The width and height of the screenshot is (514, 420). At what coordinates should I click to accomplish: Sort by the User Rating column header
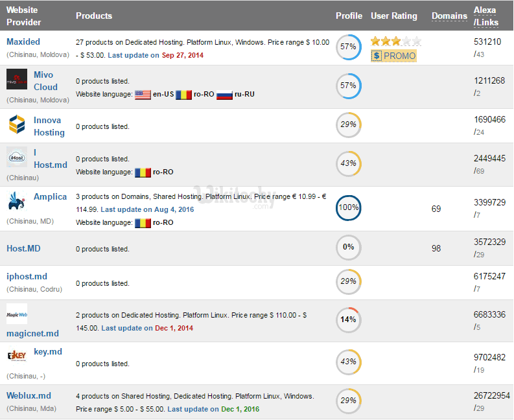pyautogui.click(x=395, y=16)
